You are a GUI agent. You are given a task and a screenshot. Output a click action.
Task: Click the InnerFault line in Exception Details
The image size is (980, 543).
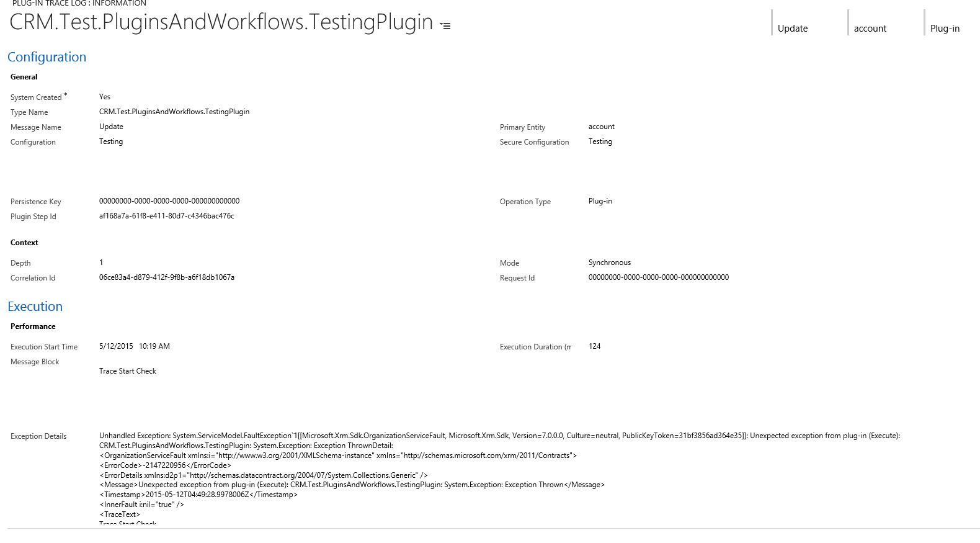141,505
